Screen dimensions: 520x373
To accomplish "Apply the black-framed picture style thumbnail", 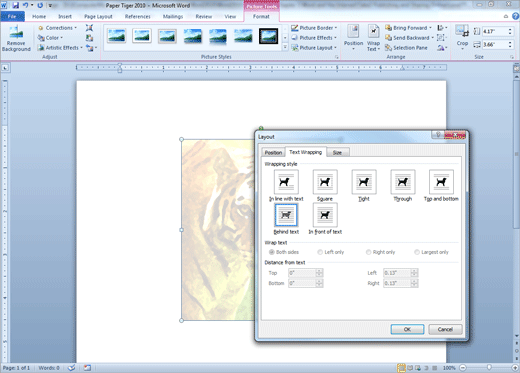I will (268, 36).
